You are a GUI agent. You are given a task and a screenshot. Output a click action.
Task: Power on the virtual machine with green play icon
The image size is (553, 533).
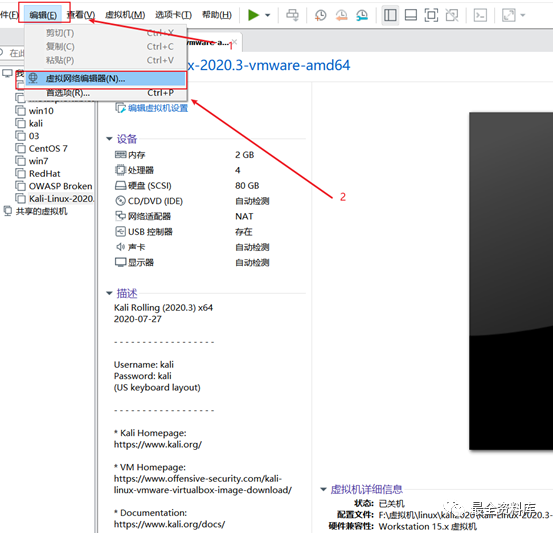[253, 15]
